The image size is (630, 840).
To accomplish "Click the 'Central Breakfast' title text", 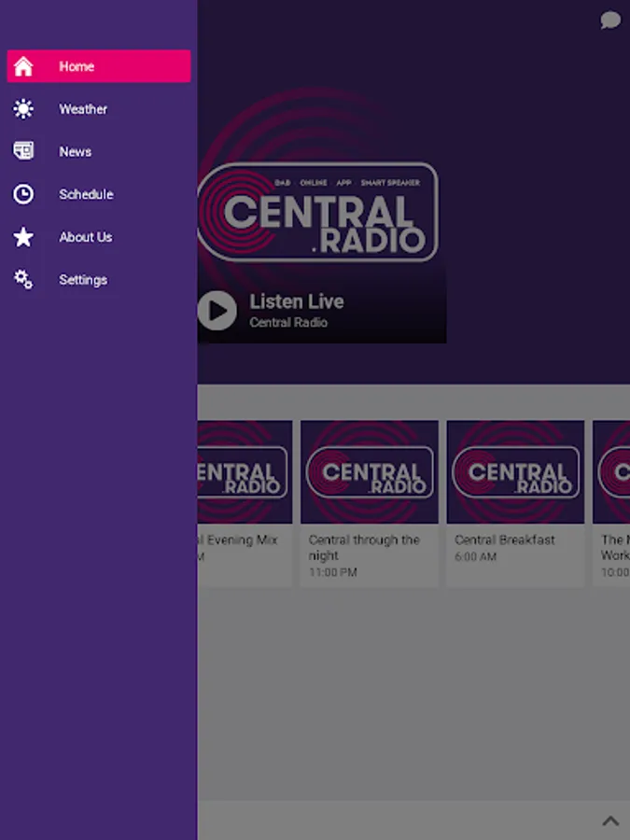I will (505, 540).
